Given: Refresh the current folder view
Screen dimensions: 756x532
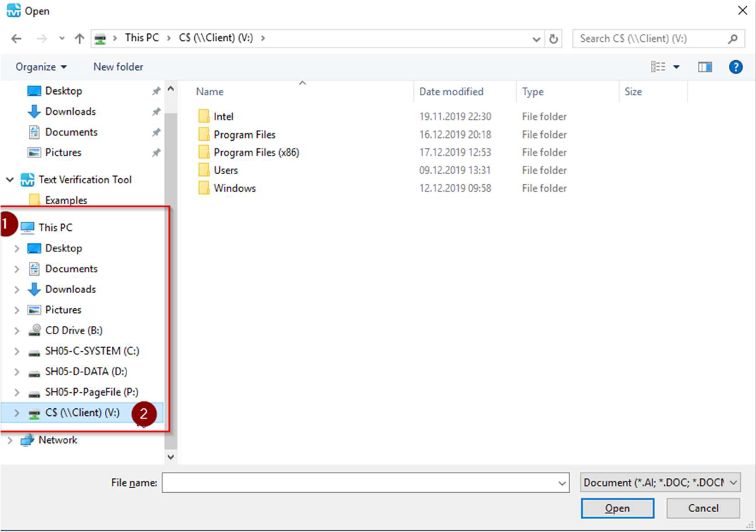Looking at the screenshot, I should click(x=554, y=38).
